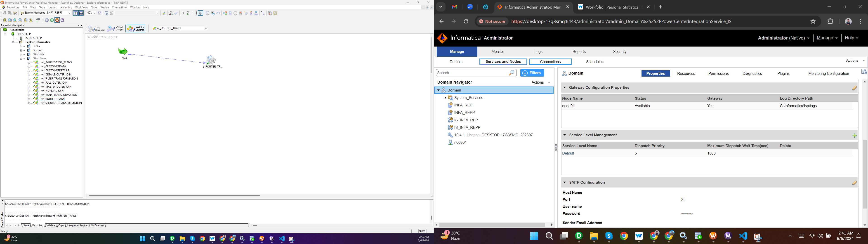Switch to the Diagnostics tab

tap(752, 73)
